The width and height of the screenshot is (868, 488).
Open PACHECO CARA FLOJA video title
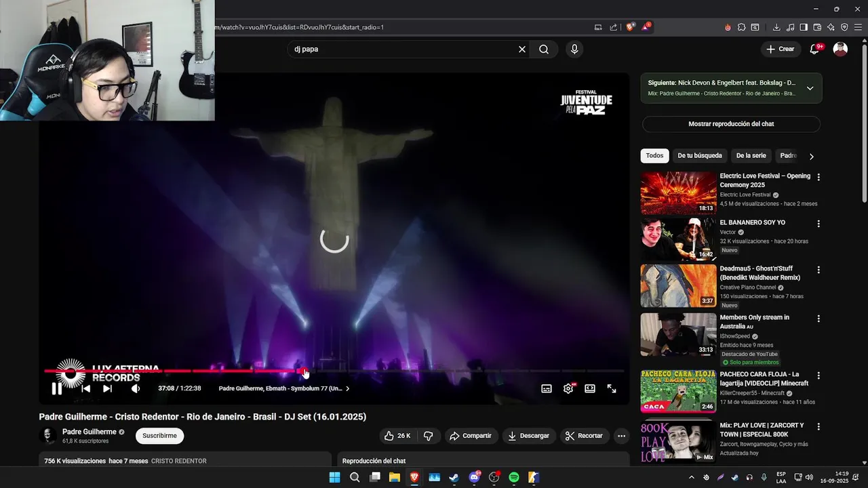[764, 378]
